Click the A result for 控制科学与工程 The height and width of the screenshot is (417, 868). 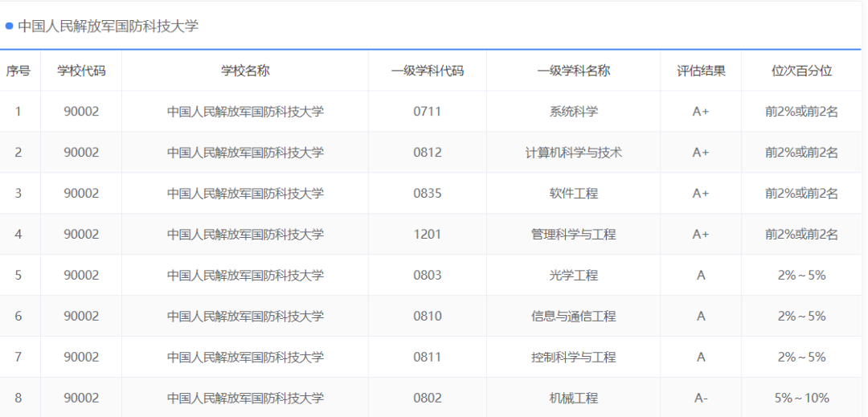pyautogui.click(x=701, y=358)
